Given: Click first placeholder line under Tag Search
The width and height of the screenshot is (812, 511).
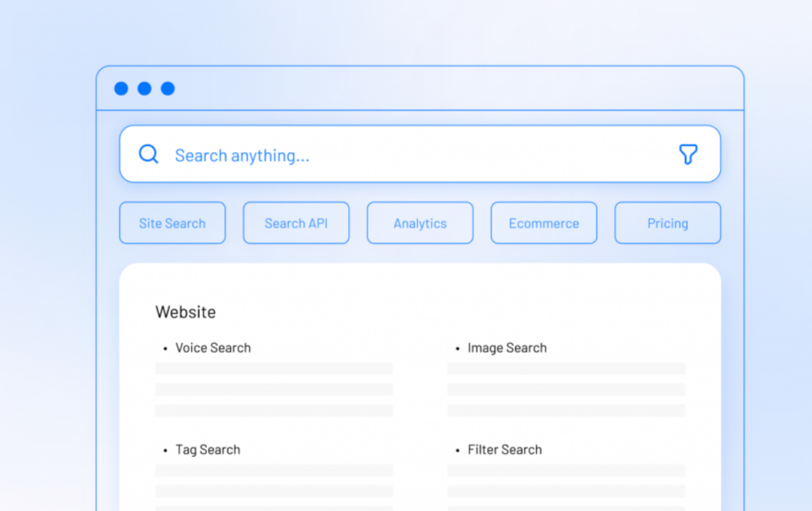Looking at the screenshot, I should [x=274, y=471].
